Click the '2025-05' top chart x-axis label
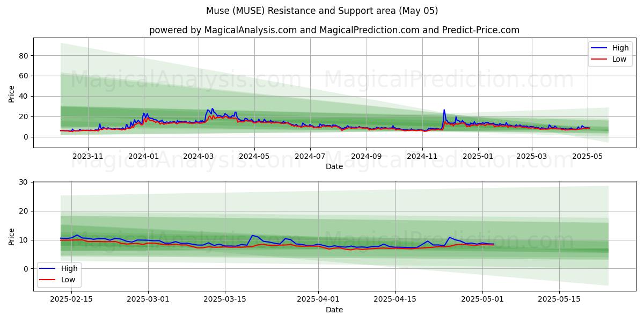This screenshot has width=644, height=322. coord(587,156)
